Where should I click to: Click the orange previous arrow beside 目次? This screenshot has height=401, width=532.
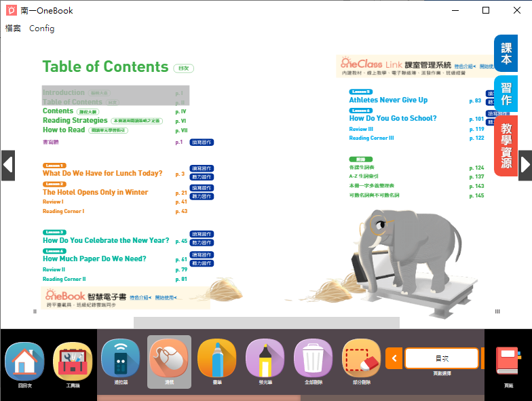click(x=394, y=358)
